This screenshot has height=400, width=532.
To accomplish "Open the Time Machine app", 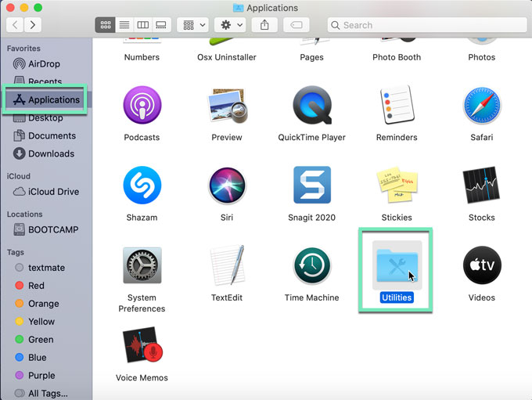I will click(311, 266).
